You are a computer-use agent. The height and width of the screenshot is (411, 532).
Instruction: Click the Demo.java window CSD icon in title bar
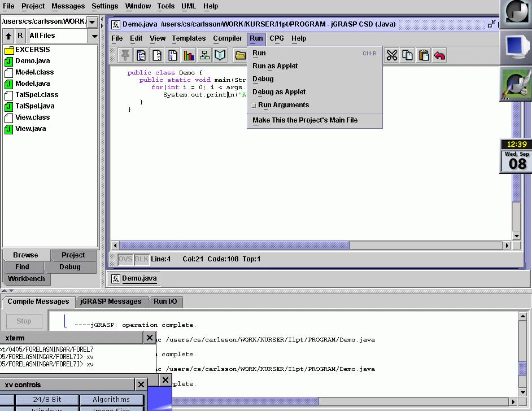pyautogui.click(x=116, y=24)
